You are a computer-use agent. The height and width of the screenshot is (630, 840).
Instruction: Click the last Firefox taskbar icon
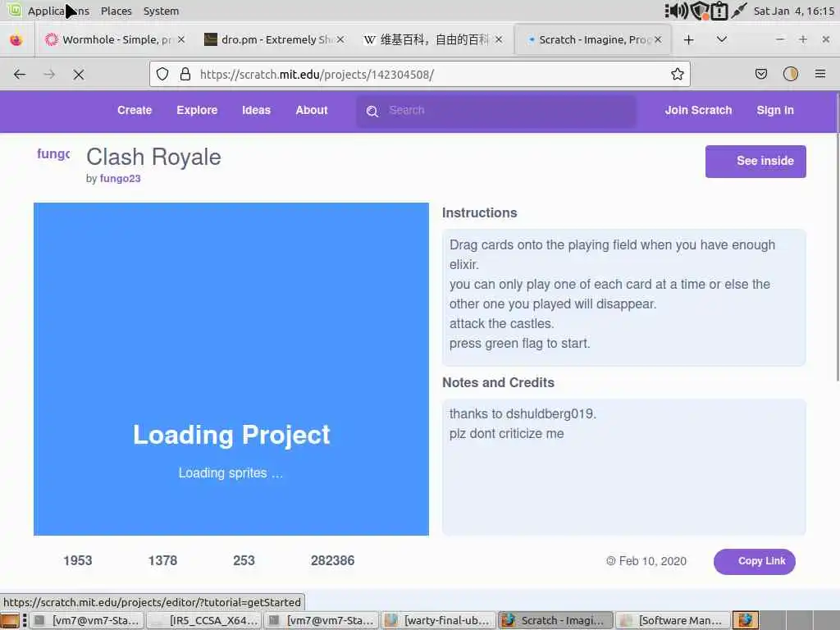745,620
